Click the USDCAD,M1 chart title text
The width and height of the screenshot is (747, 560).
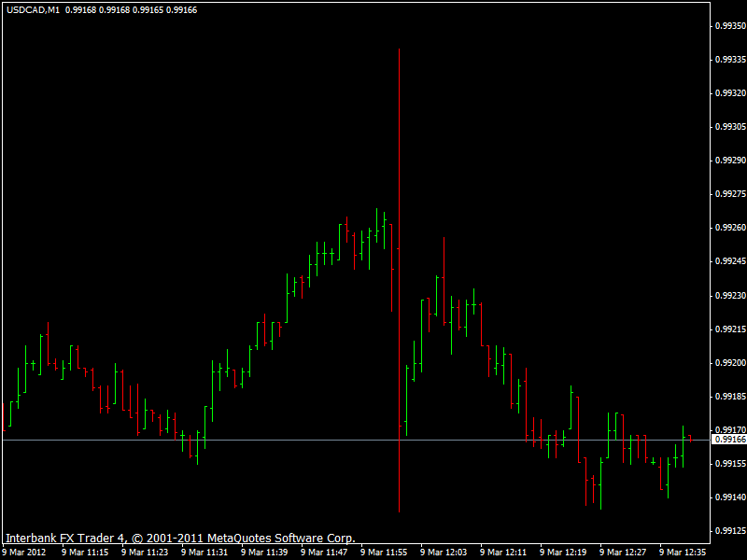click(33, 10)
